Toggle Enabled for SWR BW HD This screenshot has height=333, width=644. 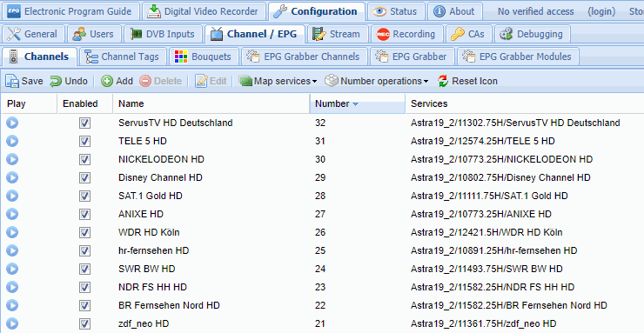click(85, 269)
